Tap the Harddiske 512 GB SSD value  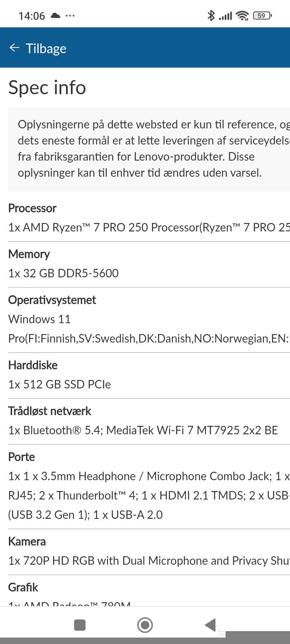pyautogui.click(x=60, y=384)
